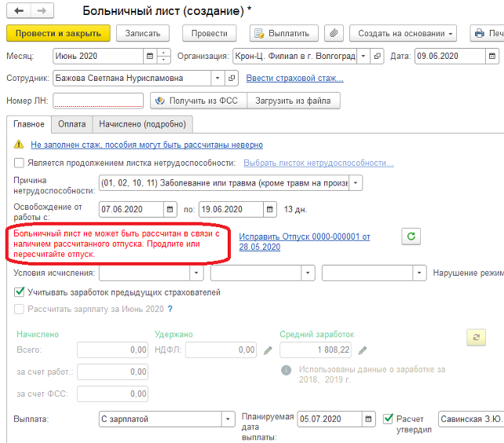Go back with the left arrow button

[x=19, y=11]
